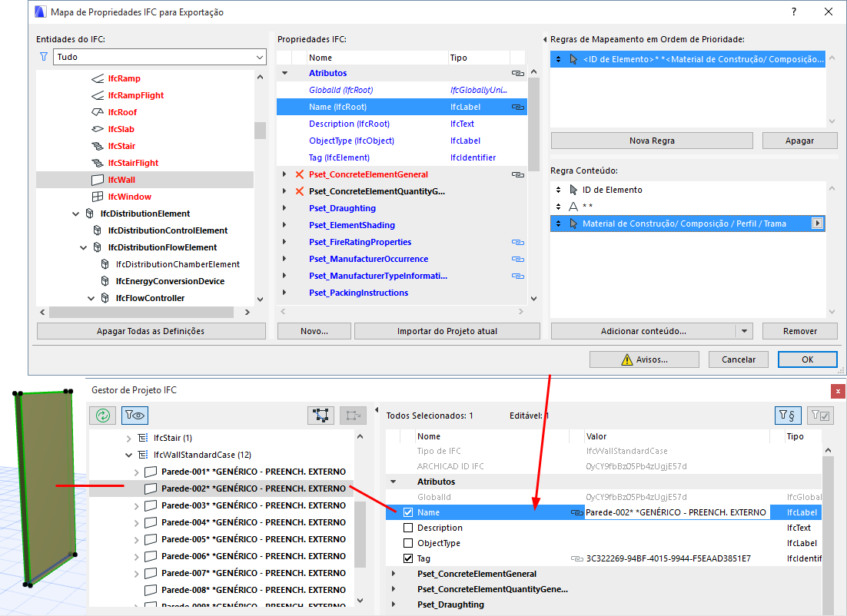Click Apagar Todas as Definições button
Image resolution: width=847 pixels, height=616 pixels.
point(151,331)
